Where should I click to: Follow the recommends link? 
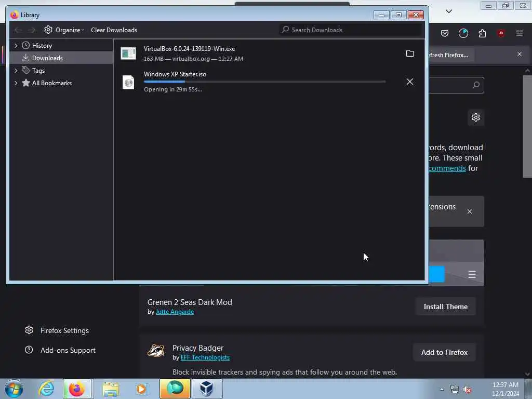tap(447, 168)
